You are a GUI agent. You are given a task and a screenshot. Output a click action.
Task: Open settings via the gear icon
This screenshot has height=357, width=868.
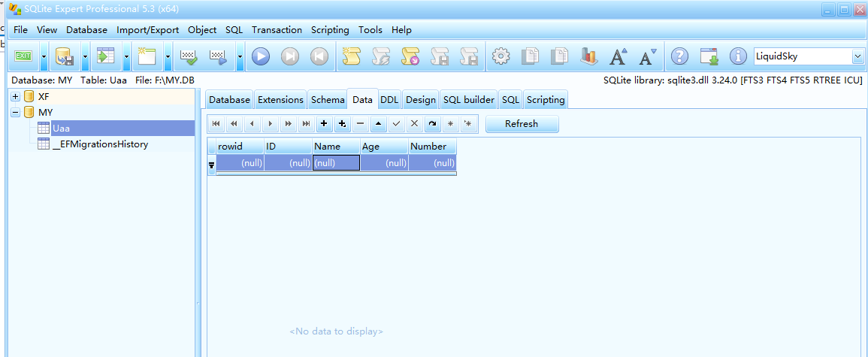(501, 56)
